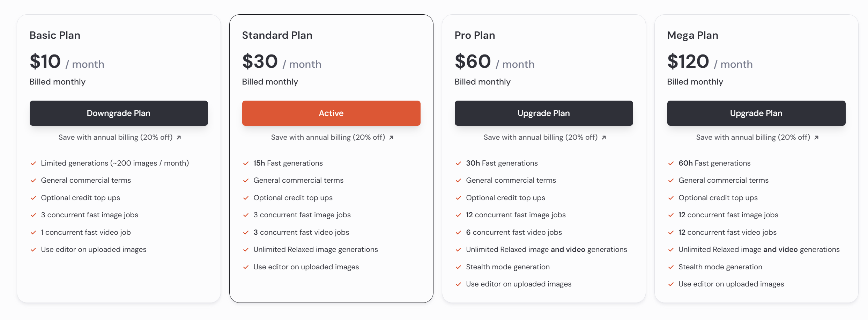Click the Downgrade Plan button
The height and width of the screenshot is (320, 868).
[x=119, y=113]
